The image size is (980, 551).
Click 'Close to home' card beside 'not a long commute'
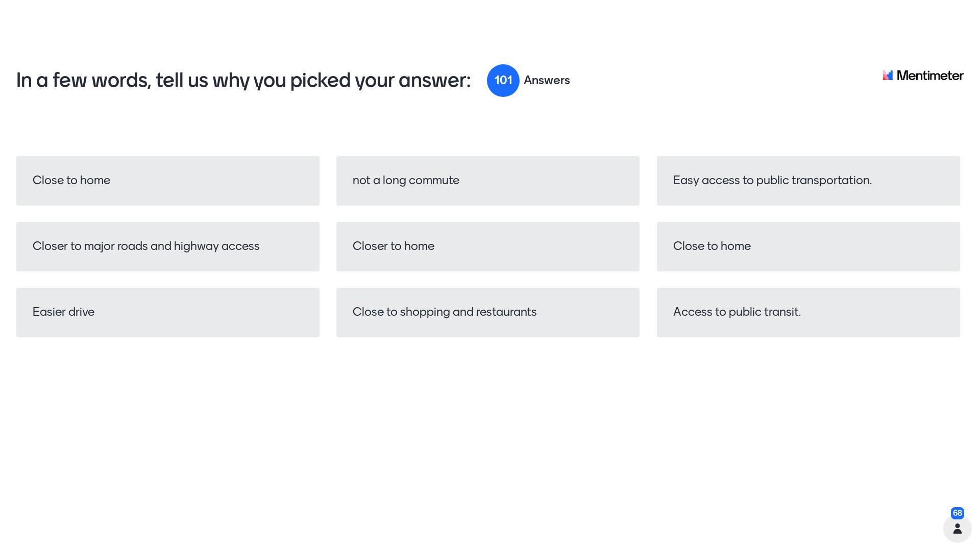[167, 181]
